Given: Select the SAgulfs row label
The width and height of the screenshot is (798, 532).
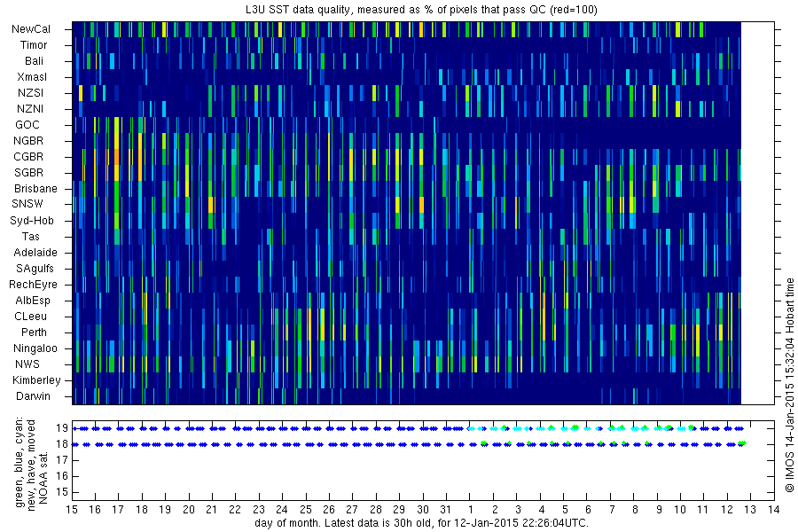Looking at the screenshot, I should coord(35,269).
